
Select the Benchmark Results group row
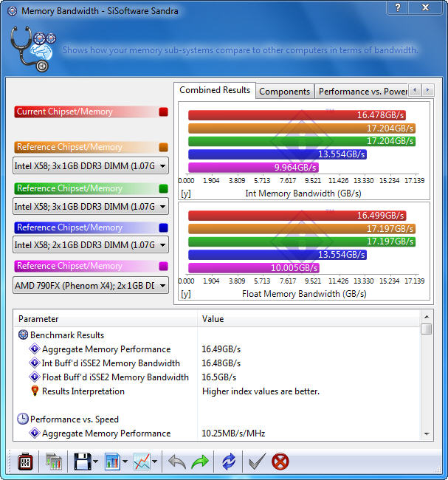(217, 335)
